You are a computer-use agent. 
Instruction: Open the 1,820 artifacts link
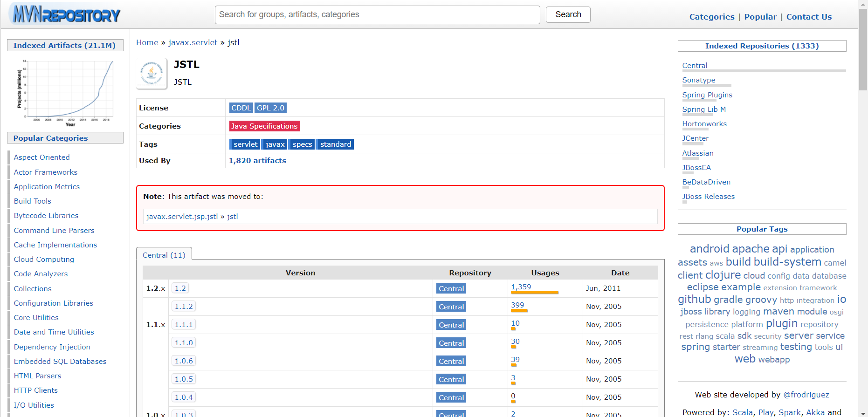257,160
